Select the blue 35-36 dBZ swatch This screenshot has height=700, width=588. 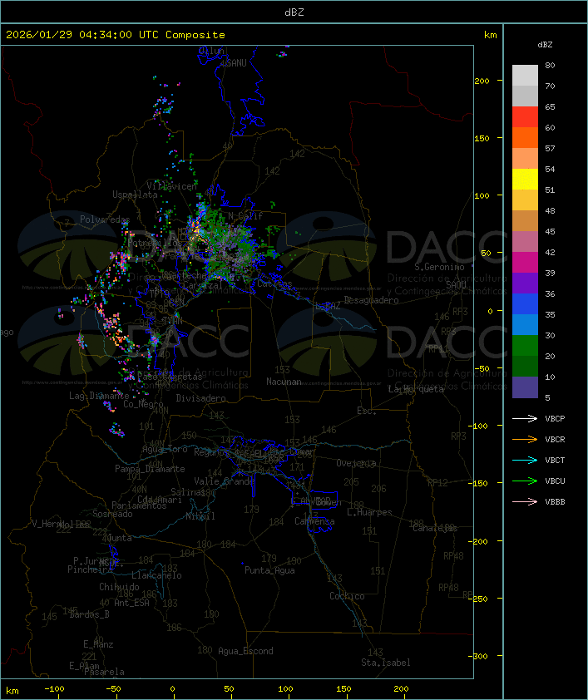point(525,304)
